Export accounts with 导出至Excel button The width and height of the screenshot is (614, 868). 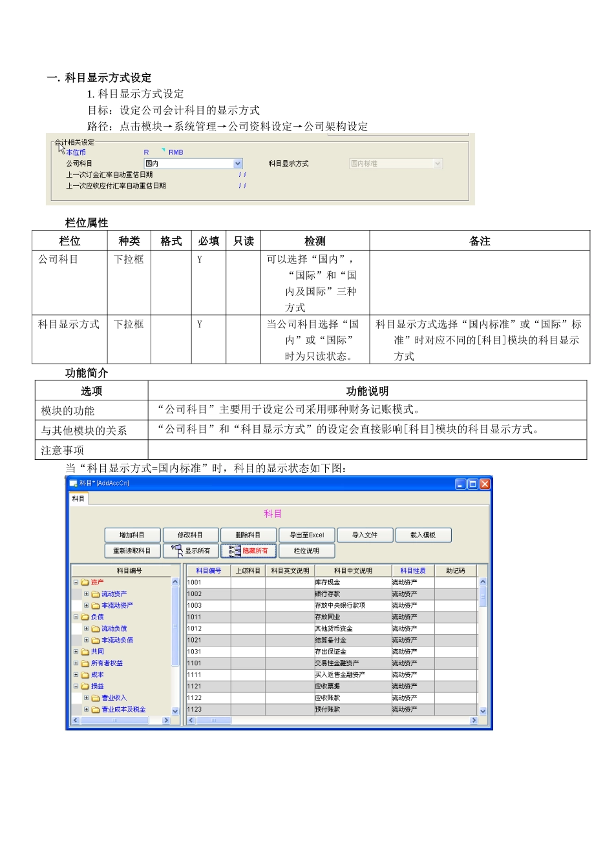tap(306, 535)
